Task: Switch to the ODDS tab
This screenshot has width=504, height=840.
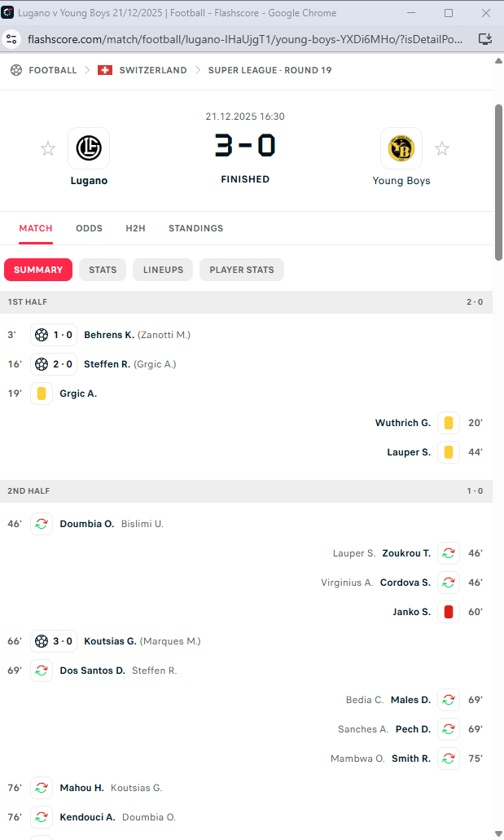Action: (x=89, y=228)
